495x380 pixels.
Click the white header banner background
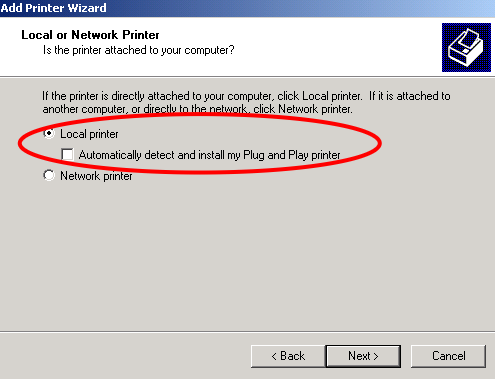(300, 47)
